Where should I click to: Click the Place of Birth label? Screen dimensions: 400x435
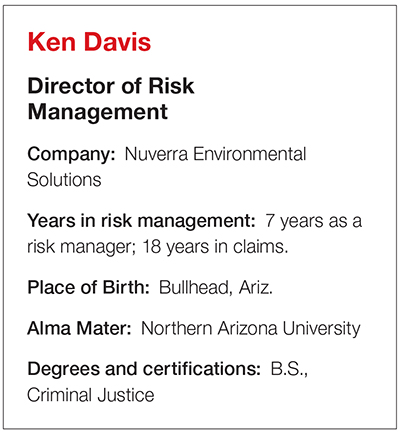(89, 287)
